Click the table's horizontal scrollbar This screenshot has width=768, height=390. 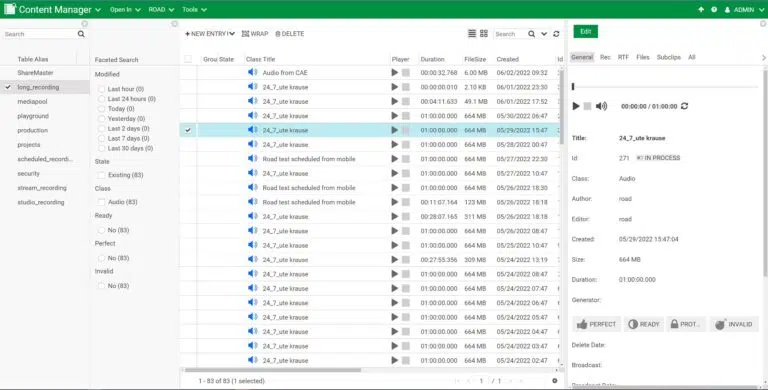click(x=273, y=370)
